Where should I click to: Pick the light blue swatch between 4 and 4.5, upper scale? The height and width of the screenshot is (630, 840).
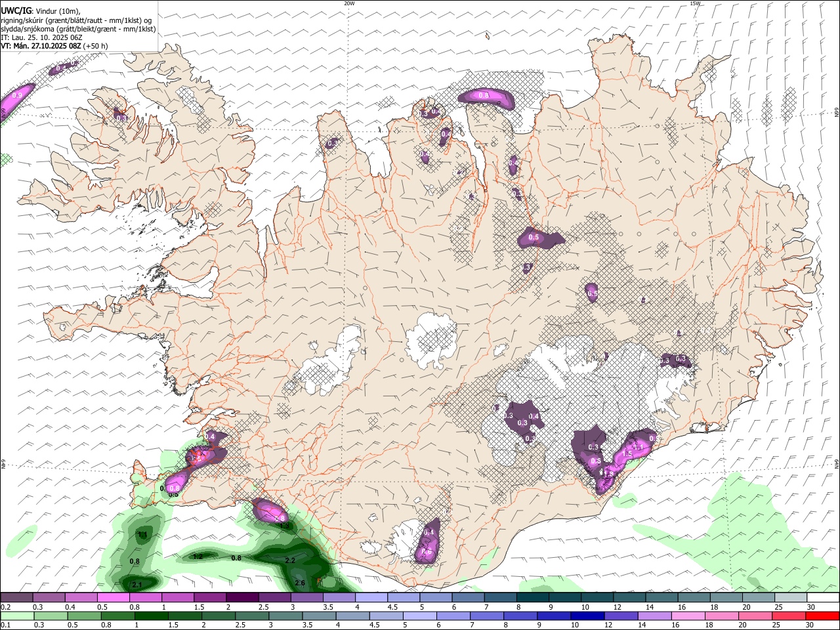pos(371,597)
